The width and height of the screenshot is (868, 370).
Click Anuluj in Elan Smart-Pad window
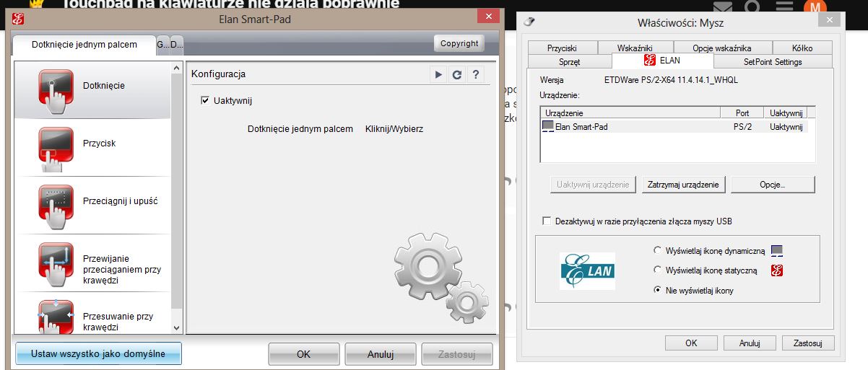381,354
